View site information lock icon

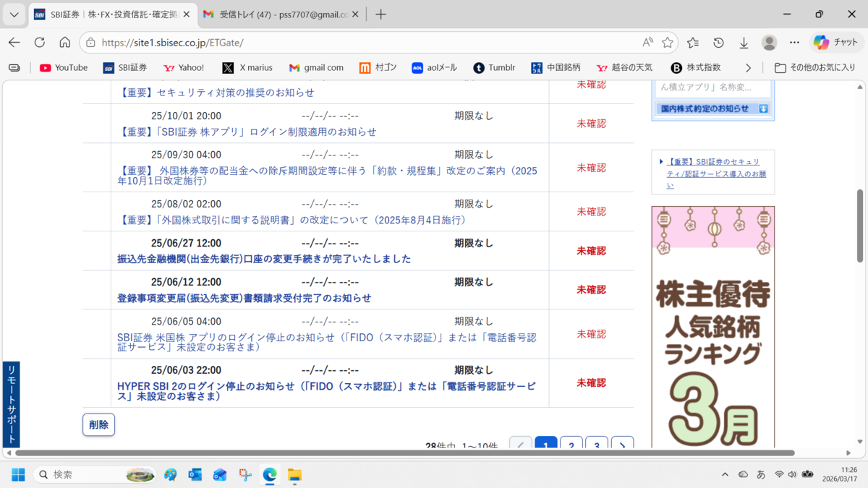tap(90, 43)
